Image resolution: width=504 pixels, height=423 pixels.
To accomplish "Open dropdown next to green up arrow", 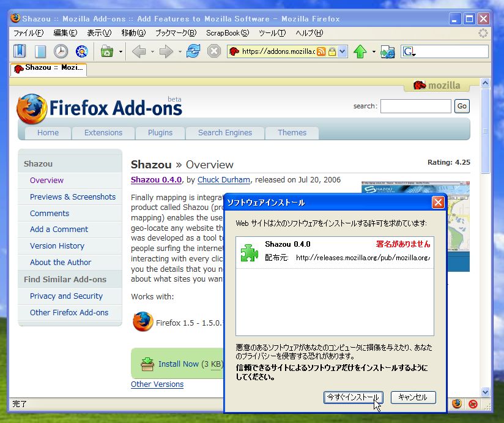I will pyautogui.click(x=374, y=51).
